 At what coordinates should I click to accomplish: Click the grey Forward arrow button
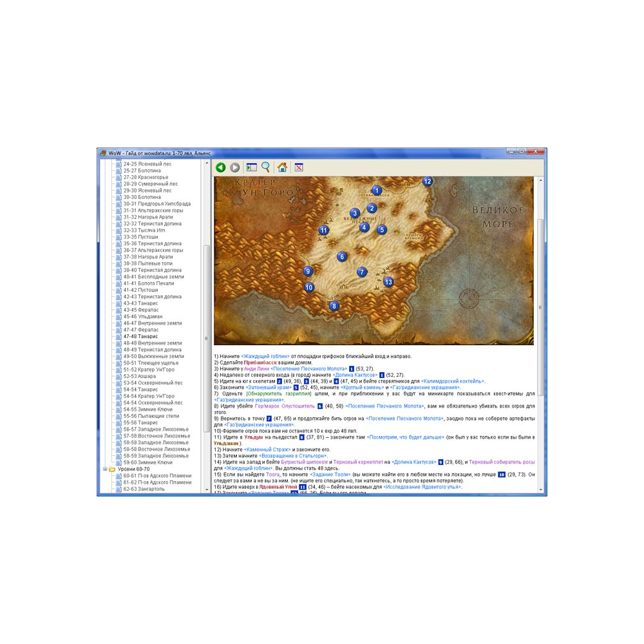[x=235, y=167]
